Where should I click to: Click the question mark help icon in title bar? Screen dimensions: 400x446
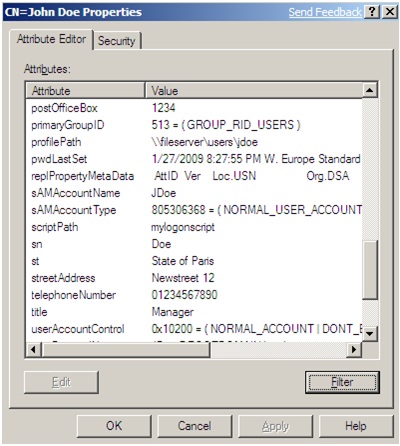372,12
